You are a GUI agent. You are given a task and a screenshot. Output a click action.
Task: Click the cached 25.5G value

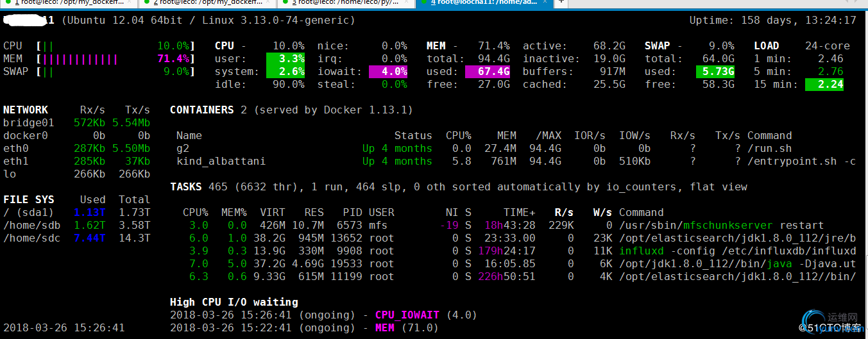pyautogui.click(x=609, y=85)
